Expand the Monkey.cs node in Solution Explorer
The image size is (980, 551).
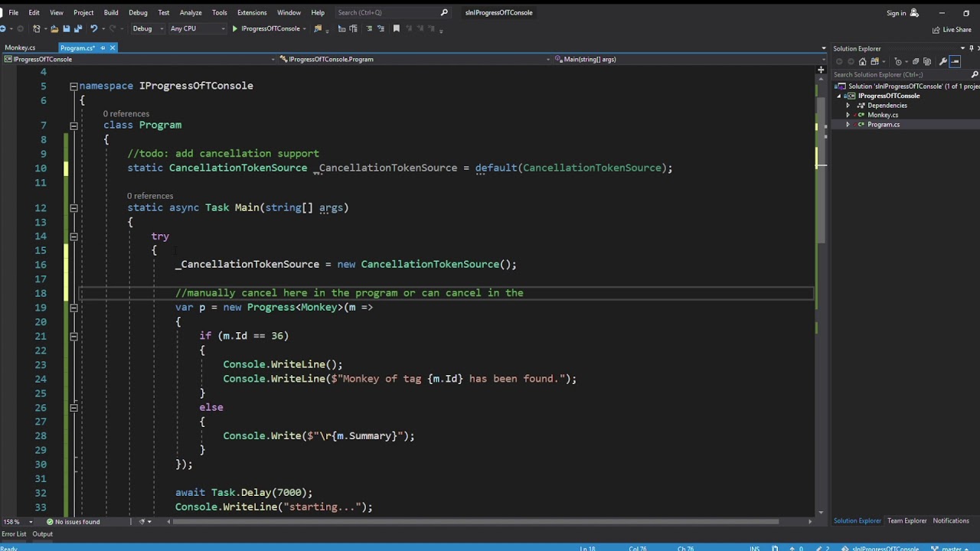click(x=848, y=115)
